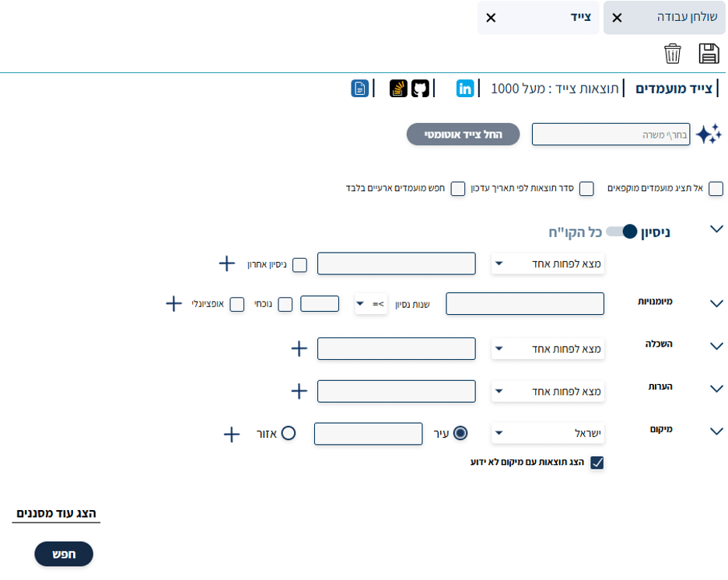Click the save floppy disk icon
Viewport: 728px width, 580px height.
[x=709, y=54]
